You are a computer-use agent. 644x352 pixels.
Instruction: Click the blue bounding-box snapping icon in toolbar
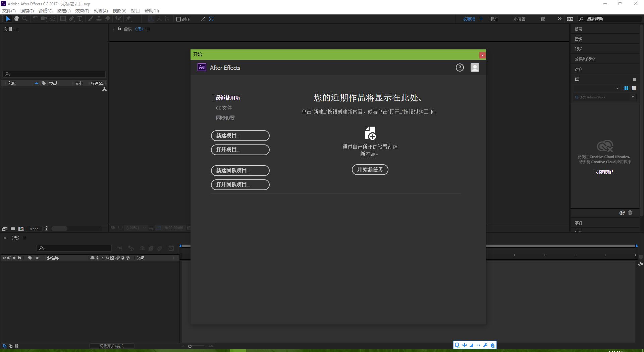point(211,19)
